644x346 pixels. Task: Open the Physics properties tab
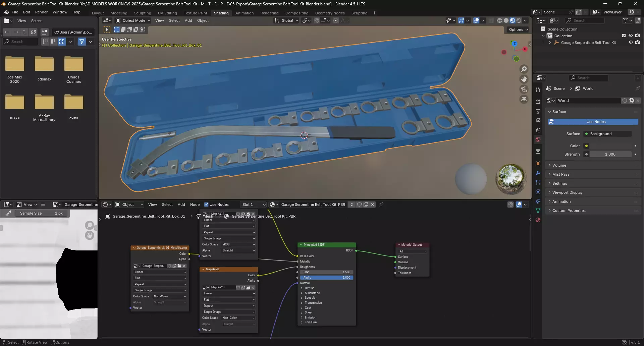click(538, 192)
